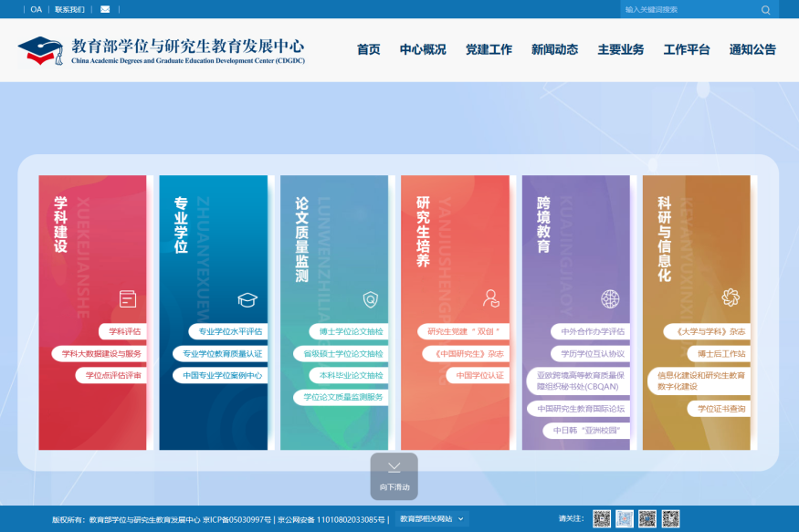Open 专业学位水平评估 link
This screenshot has height=532, width=799.
click(x=228, y=331)
